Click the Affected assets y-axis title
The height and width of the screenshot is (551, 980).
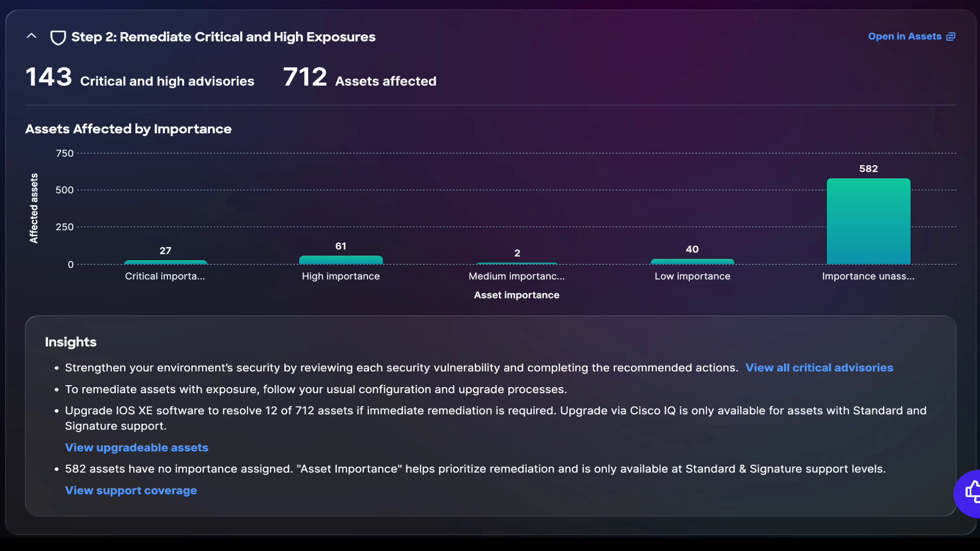point(34,208)
